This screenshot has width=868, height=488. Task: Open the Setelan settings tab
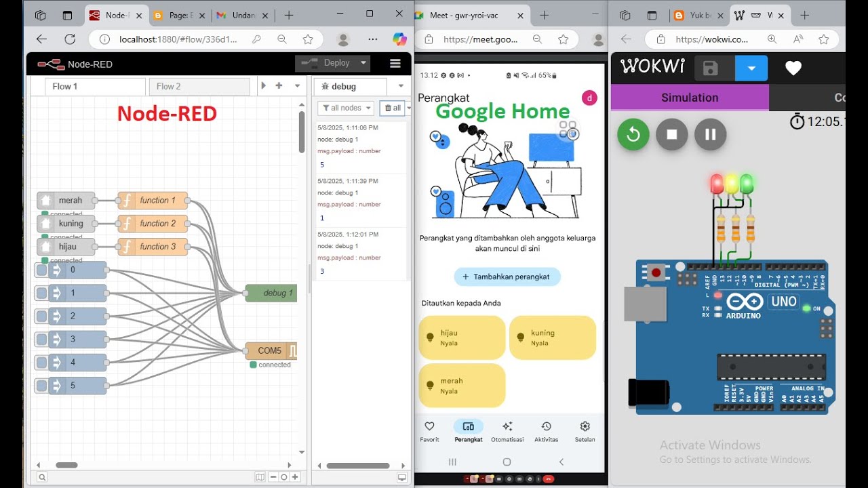(x=585, y=431)
